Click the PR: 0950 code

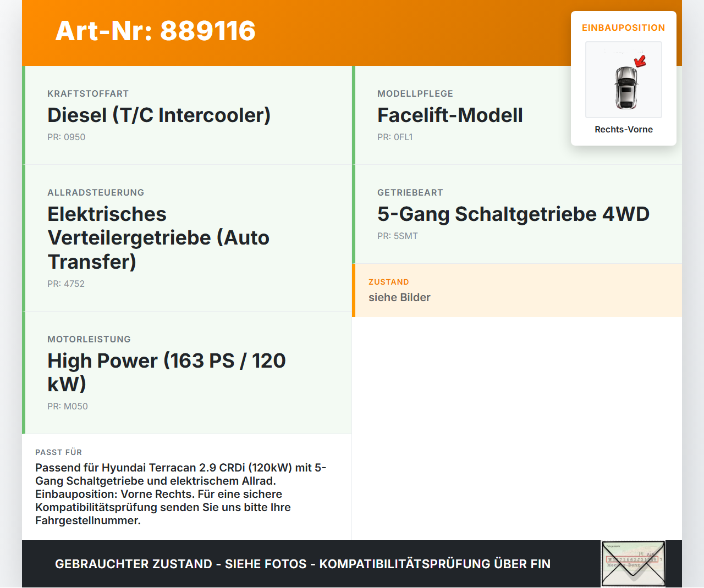click(67, 137)
